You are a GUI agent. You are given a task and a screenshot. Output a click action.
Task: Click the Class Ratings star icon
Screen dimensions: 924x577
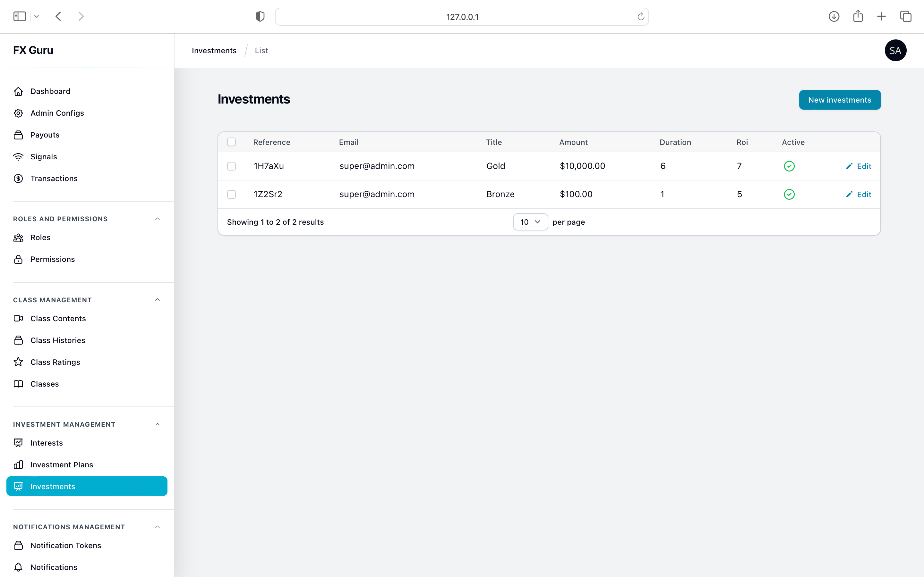pyautogui.click(x=18, y=362)
